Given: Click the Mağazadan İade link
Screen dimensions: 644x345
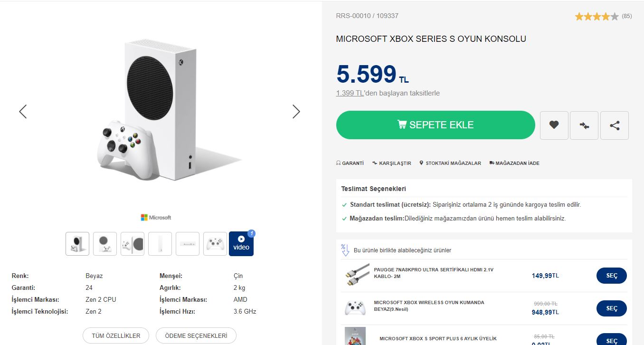Looking at the screenshot, I should 514,163.
